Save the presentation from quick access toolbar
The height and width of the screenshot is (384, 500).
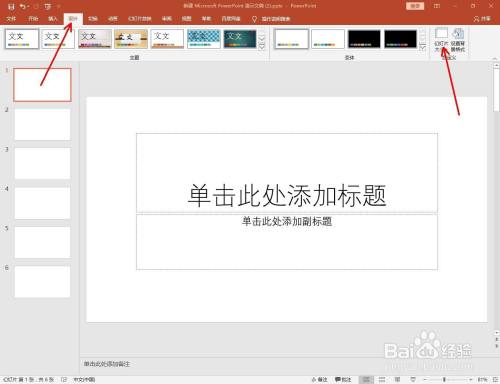(11, 6)
